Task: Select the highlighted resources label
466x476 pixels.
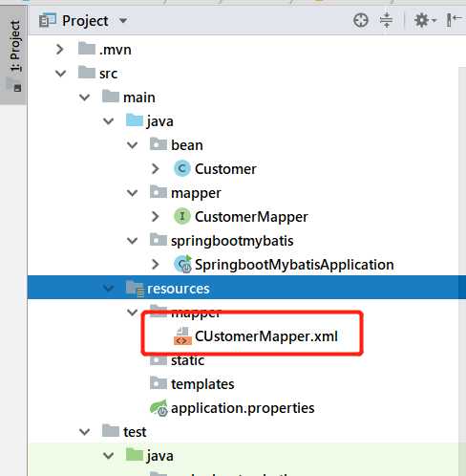Action: pyautogui.click(x=178, y=289)
